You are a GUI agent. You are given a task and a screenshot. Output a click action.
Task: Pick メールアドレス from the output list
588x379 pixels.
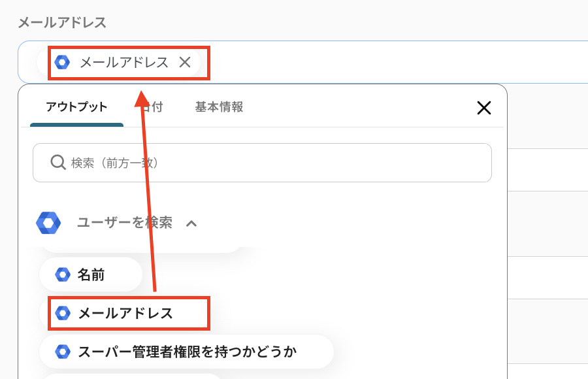click(125, 313)
